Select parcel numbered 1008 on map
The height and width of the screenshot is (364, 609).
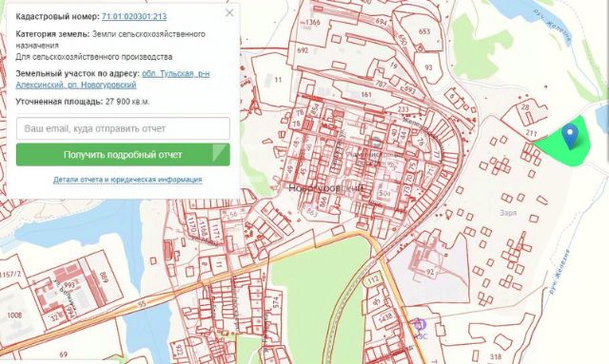(x=14, y=315)
